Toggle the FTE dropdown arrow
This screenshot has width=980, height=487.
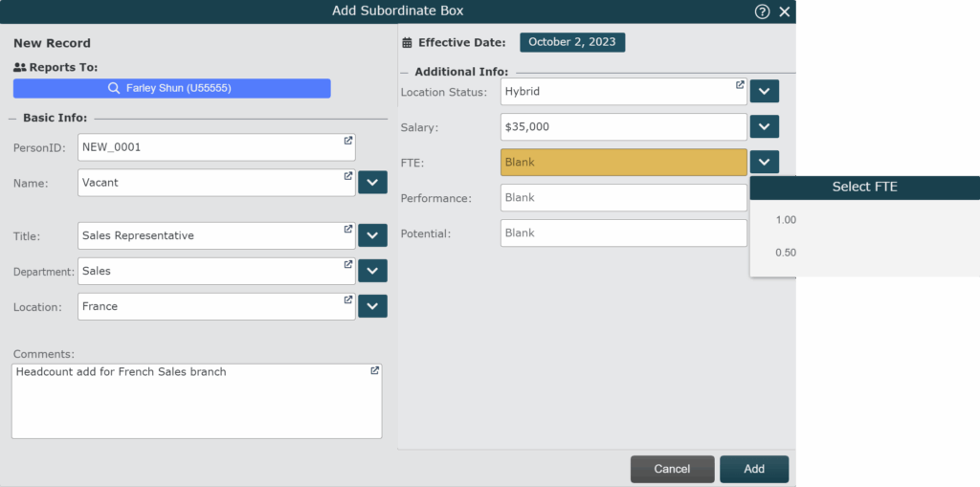tap(764, 162)
